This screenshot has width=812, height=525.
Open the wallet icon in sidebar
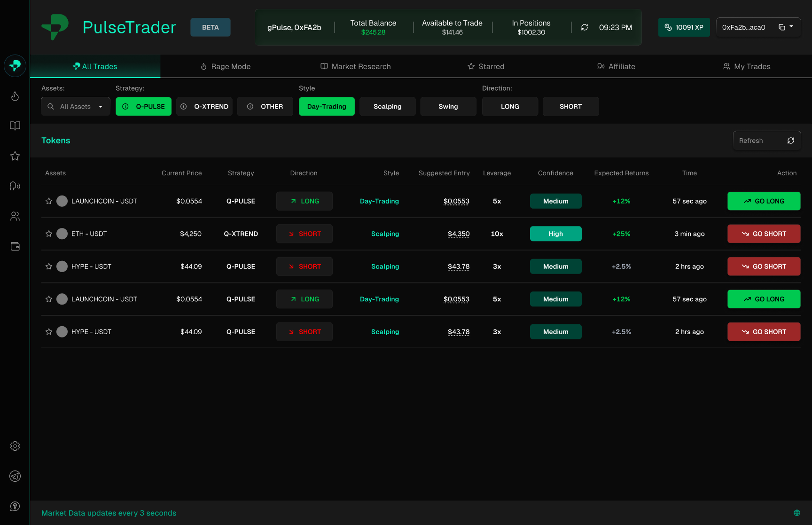[x=15, y=246]
